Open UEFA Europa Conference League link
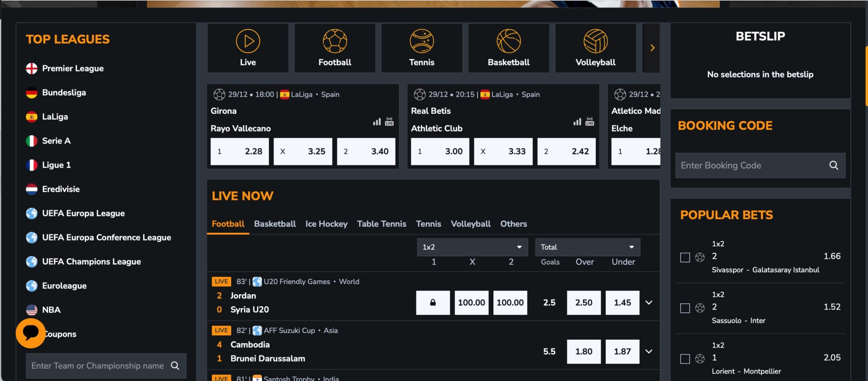 point(107,237)
